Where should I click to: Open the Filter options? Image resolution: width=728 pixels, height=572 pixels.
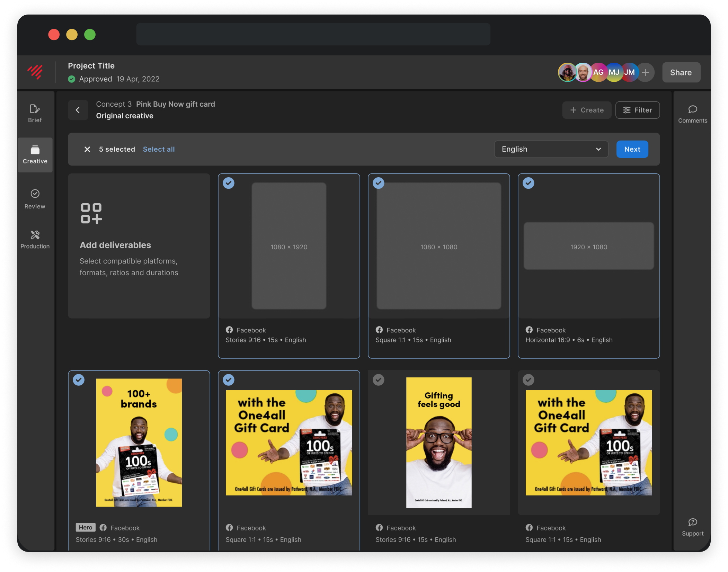point(637,110)
